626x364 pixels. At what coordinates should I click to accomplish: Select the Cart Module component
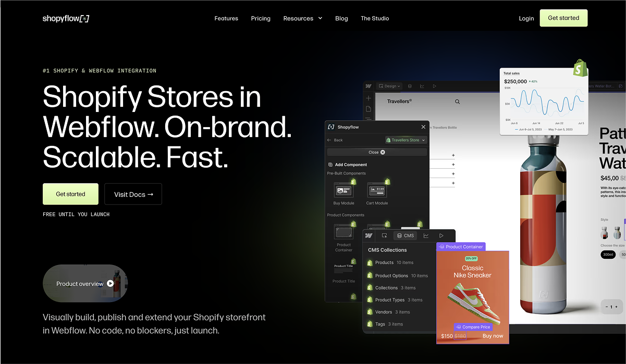click(377, 190)
